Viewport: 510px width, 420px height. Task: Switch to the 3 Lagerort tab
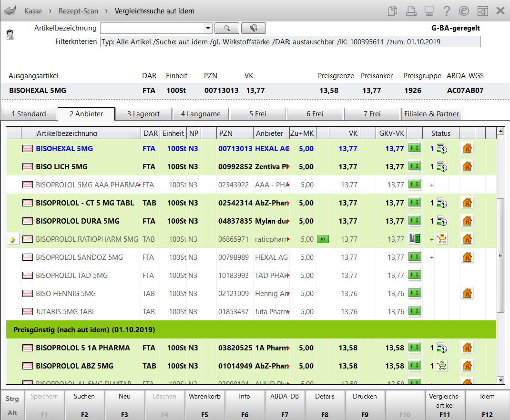(x=143, y=114)
